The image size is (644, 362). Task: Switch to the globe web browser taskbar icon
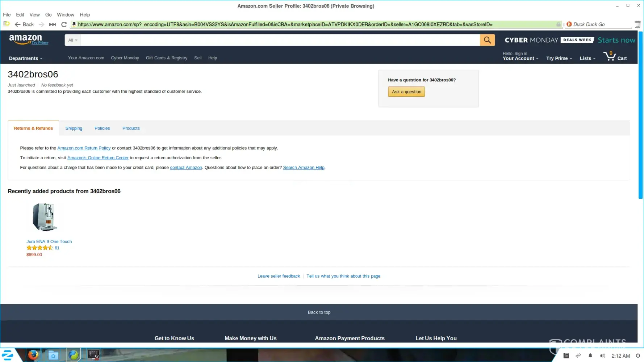(74, 355)
